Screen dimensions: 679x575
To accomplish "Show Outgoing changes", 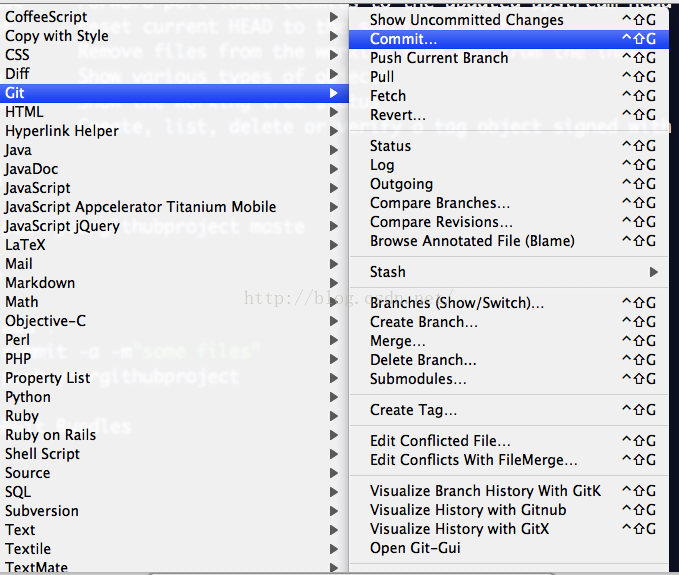I will [x=509, y=184].
